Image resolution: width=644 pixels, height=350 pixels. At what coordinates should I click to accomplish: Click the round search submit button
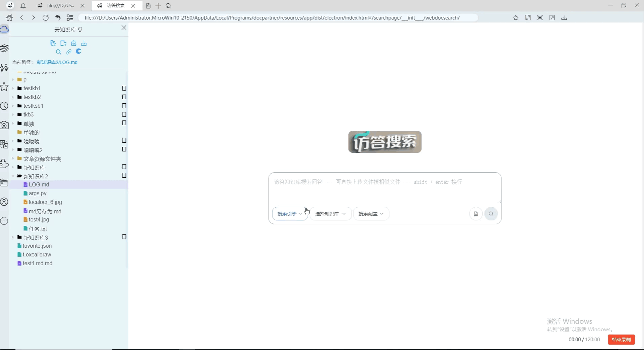(491, 214)
